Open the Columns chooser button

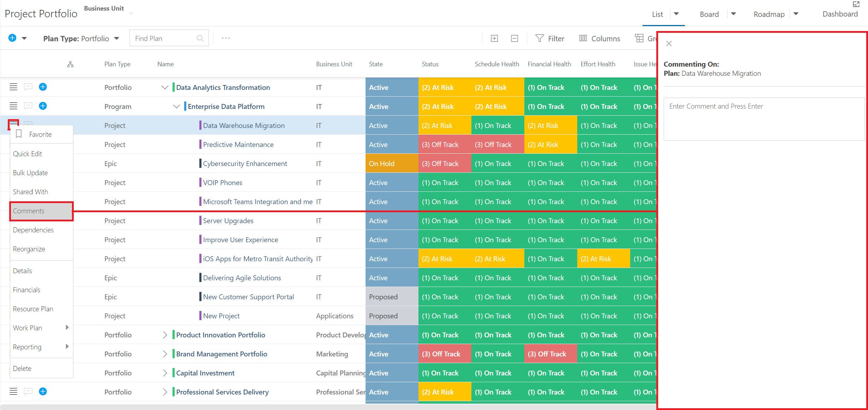(x=599, y=38)
